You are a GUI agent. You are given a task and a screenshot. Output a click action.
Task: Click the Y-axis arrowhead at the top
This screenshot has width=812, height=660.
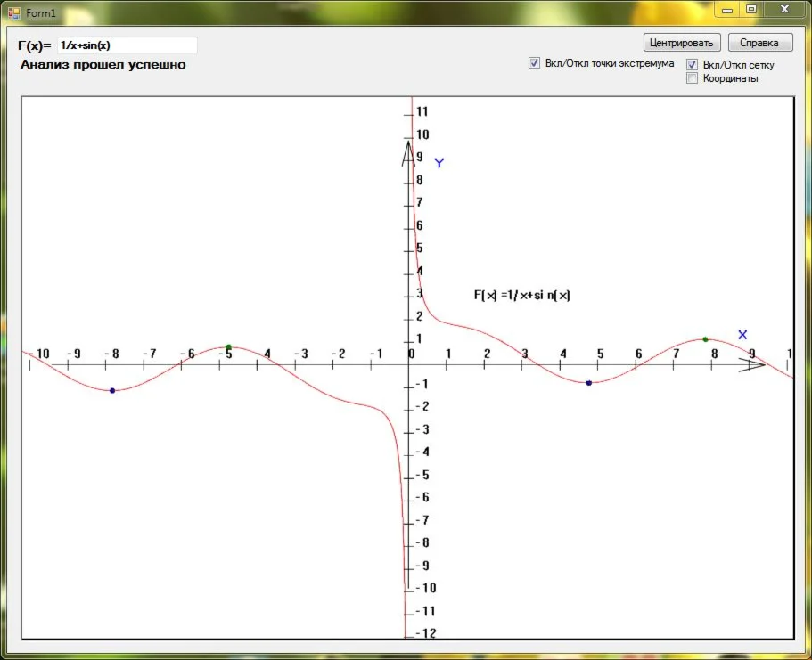click(x=407, y=151)
